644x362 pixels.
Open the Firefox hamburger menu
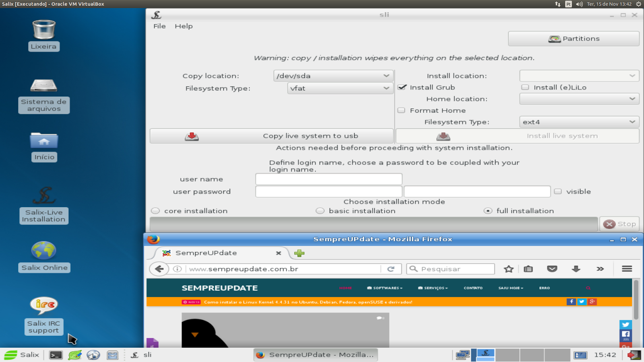tap(627, 269)
